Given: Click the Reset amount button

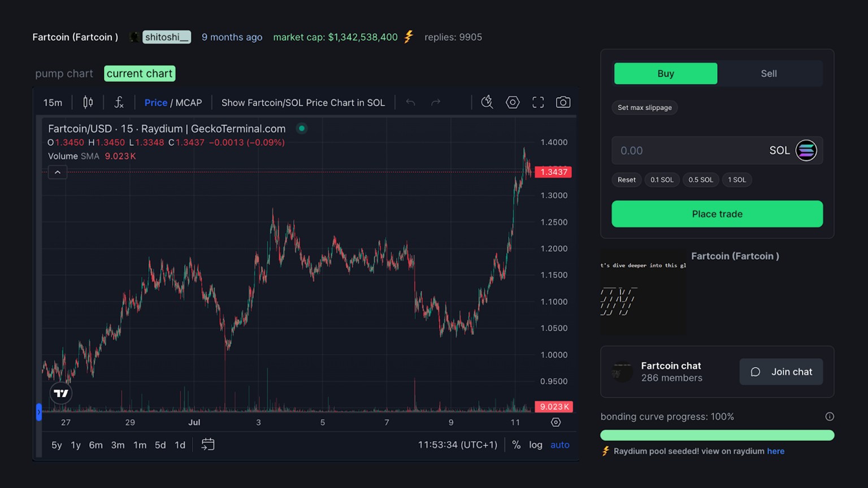Looking at the screenshot, I should pyautogui.click(x=627, y=180).
